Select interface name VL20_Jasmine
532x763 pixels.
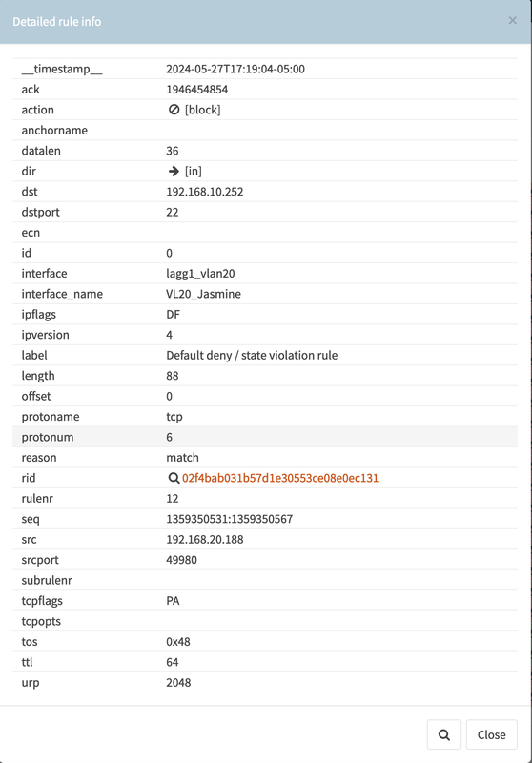[x=203, y=294]
